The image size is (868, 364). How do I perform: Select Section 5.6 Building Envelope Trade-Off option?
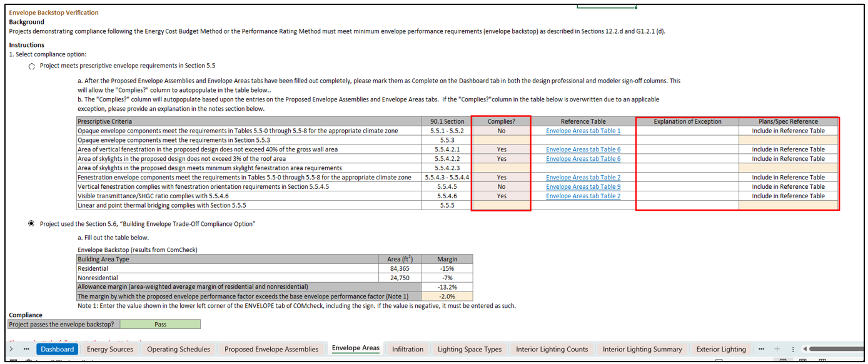click(32, 224)
